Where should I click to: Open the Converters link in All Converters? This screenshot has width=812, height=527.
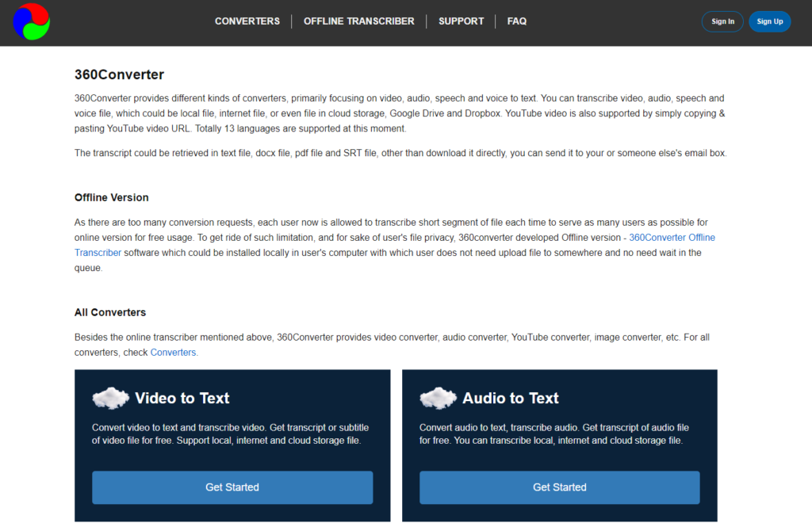(x=173, y=353)
